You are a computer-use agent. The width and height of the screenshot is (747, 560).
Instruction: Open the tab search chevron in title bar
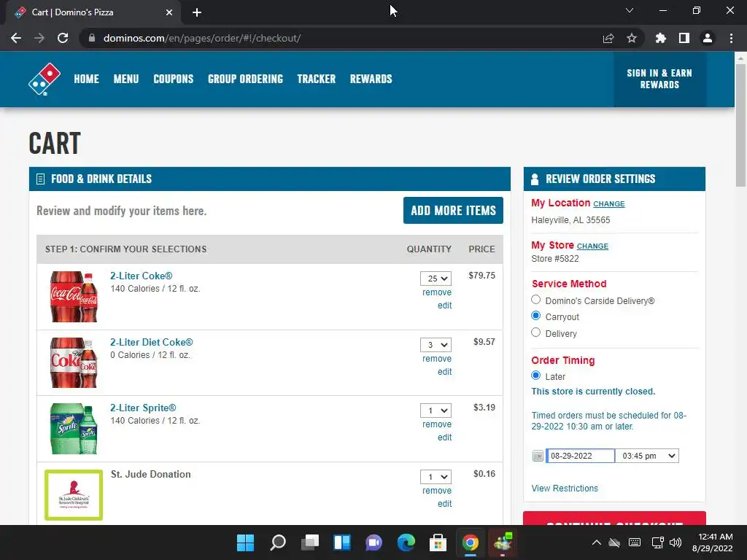630,10
